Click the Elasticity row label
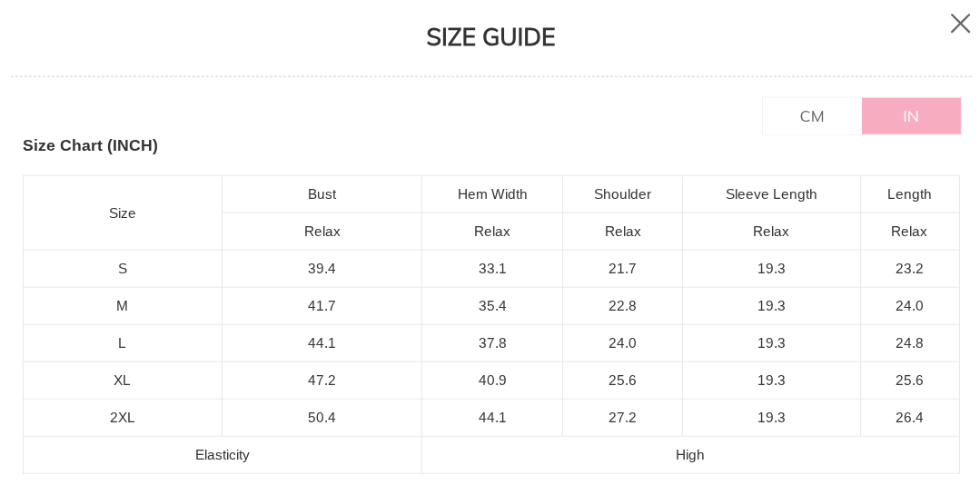This screenshot has height=485, width=980. tap(223, 455)
